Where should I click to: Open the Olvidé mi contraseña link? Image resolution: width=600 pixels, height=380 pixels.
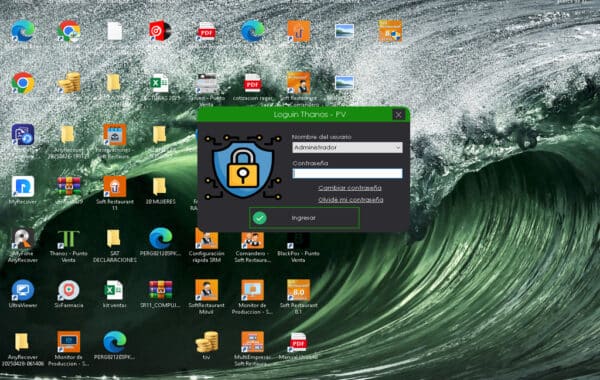[351, 199]
